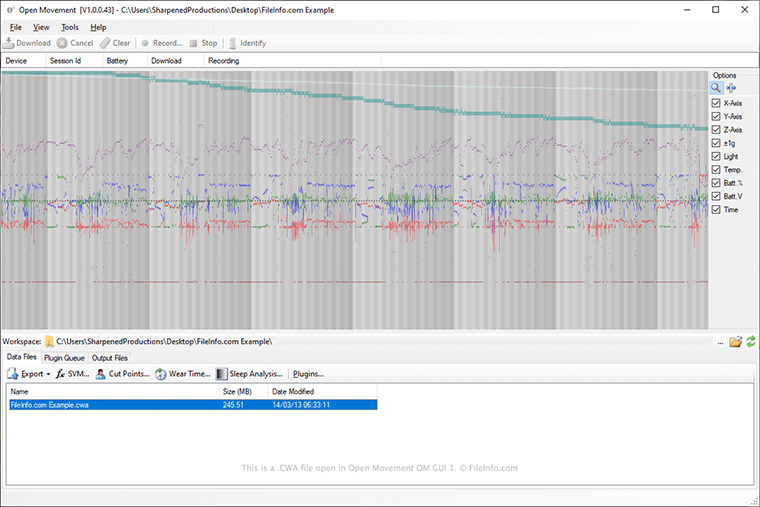Disable the Batt.V checkbox
The image size is (760, 507).
click(715, 196)
